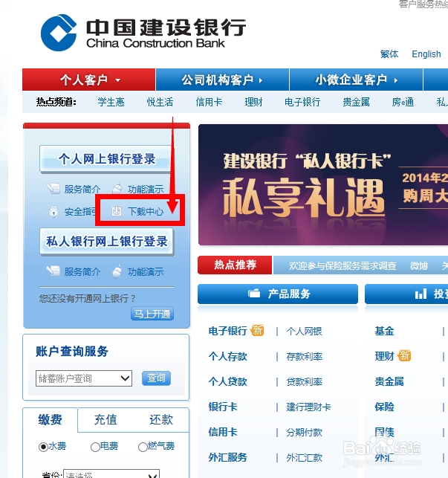Open the 理财 channel in hot channels bar
448x478 pixels.
pos(253,102)
